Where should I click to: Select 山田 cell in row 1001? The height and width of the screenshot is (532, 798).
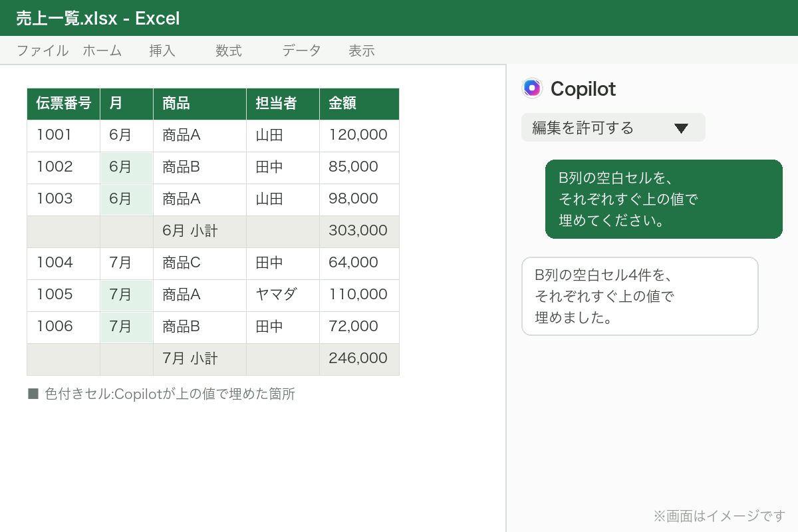pos(283,136)
